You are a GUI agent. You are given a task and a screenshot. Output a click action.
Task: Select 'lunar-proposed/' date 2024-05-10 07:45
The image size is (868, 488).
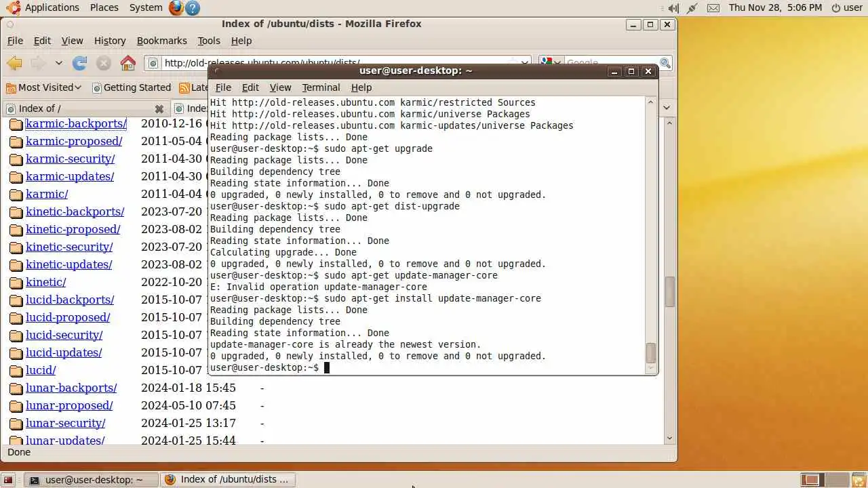[x=189, y=405]
